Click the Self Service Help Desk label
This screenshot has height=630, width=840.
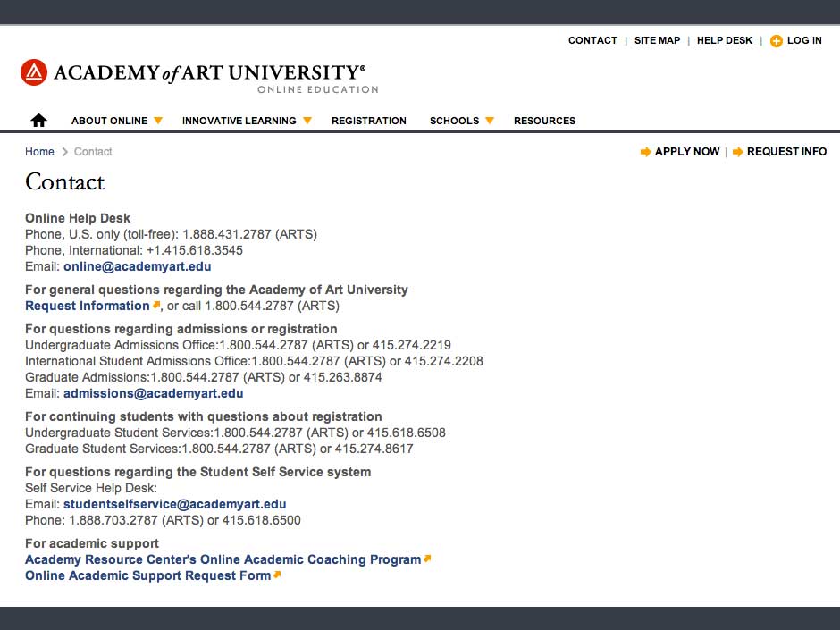(x=91, y=488)
